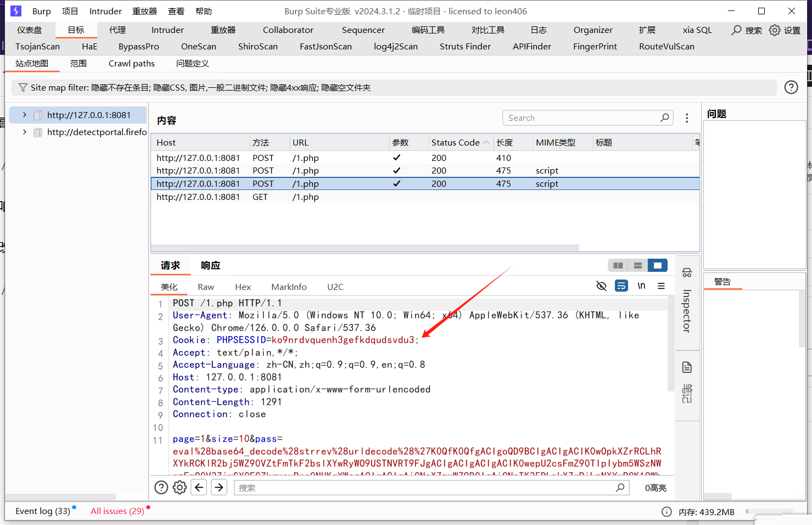Open help question mark beside site map filter

791,87
